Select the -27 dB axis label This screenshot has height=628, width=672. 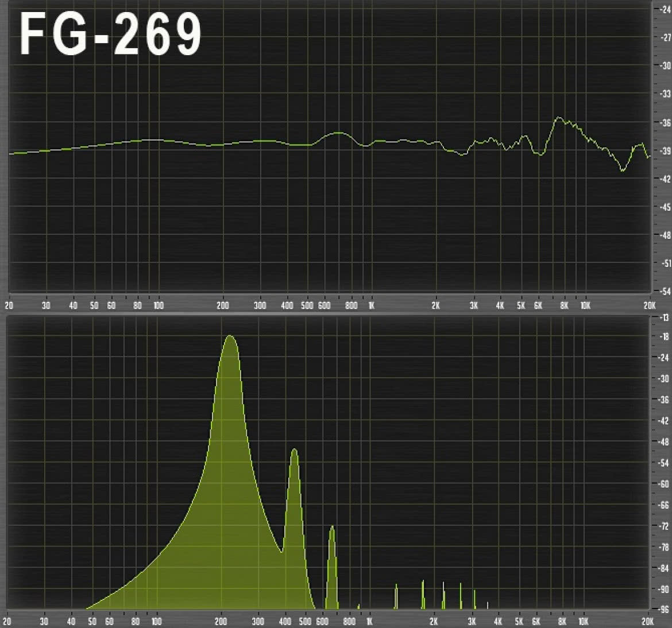click(x=665, y=38)
